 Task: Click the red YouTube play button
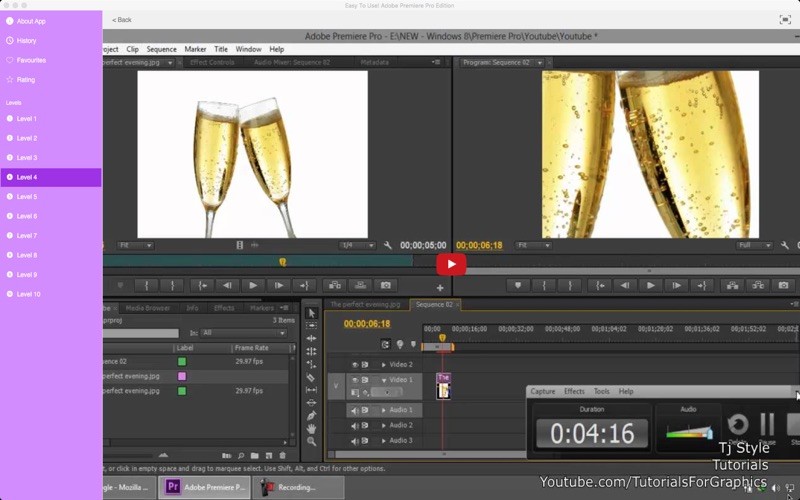[451, 264]
